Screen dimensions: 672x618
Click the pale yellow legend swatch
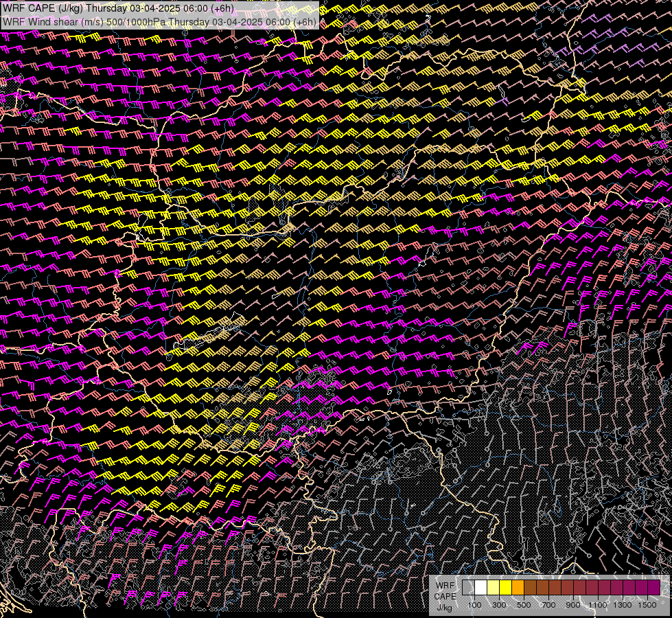pyautogui.click(x=493, y=587)
